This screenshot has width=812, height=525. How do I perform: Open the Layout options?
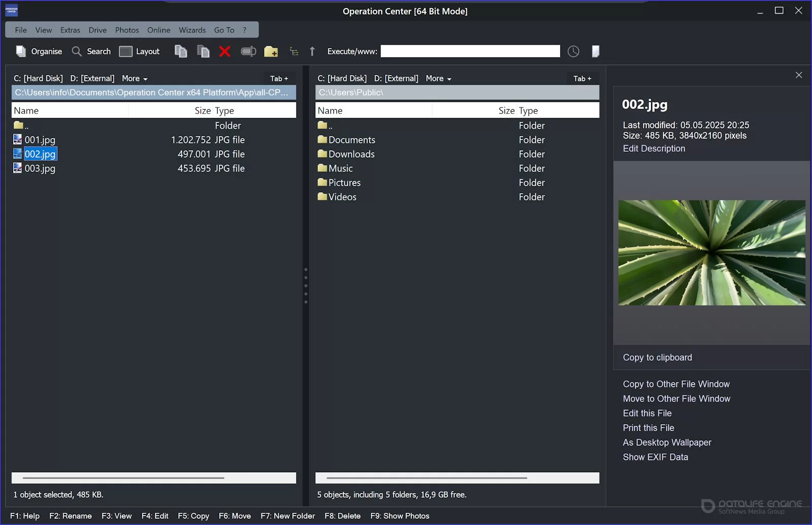140,51
